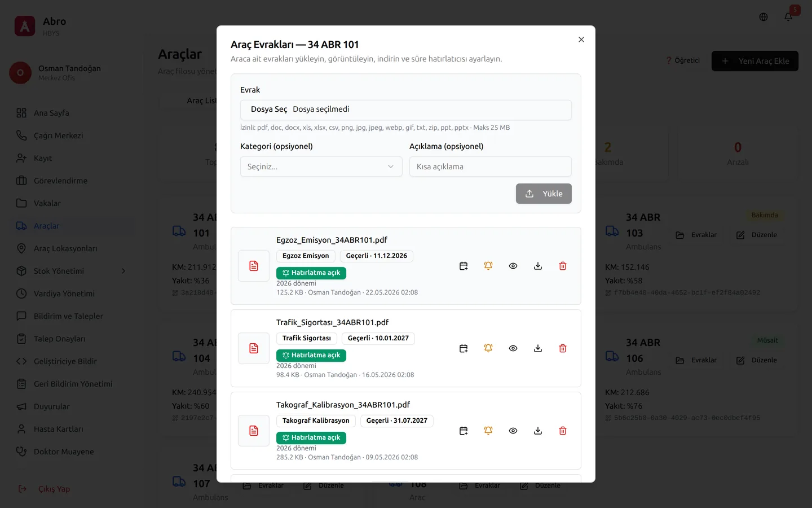The image size is (812, 508).
Task: Preview Egzoz Emisyon document with eye icon
Action: pyautogui.click(x=513, y=266)
